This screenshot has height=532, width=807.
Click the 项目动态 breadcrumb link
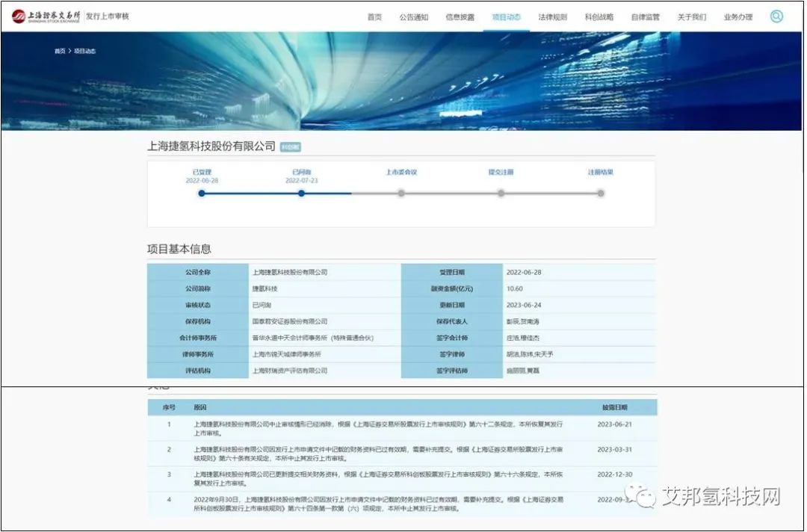click(x=85, y=51)
